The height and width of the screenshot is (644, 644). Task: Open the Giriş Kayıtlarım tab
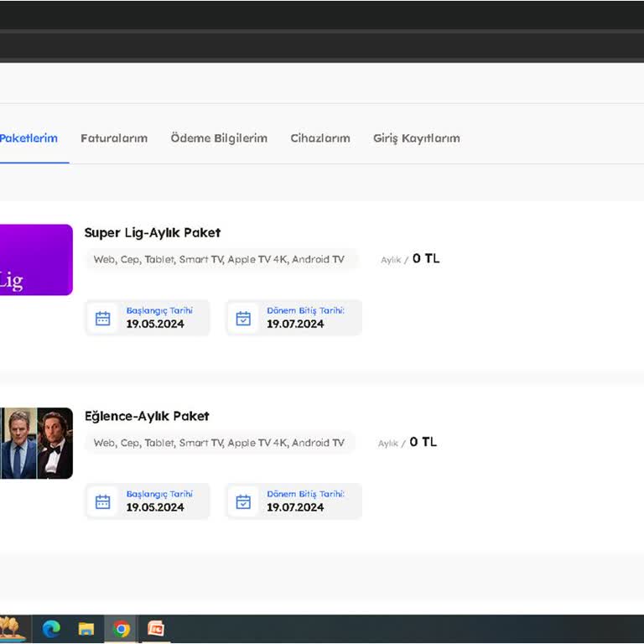click(x=417, y=138)
